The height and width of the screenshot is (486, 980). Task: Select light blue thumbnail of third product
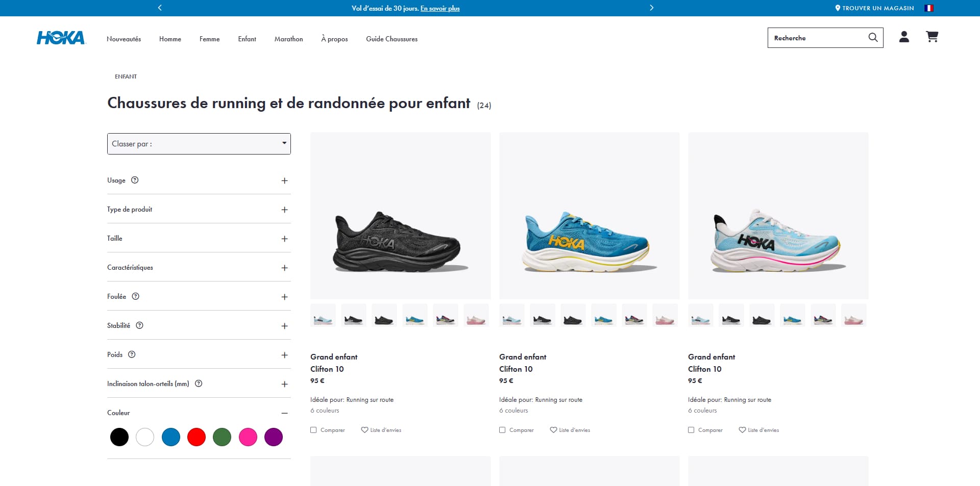point(701,315)
